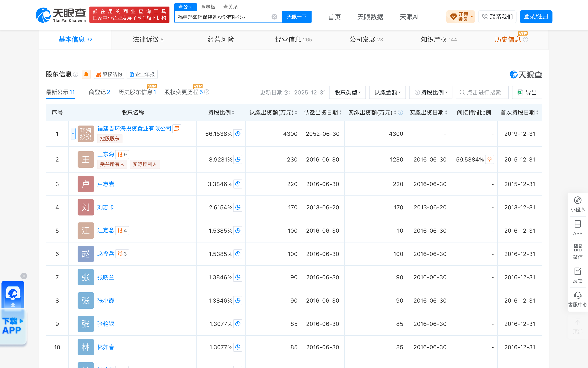Select the 工商登记 sub-tab
588x368 pixels.
pos(96,92)
